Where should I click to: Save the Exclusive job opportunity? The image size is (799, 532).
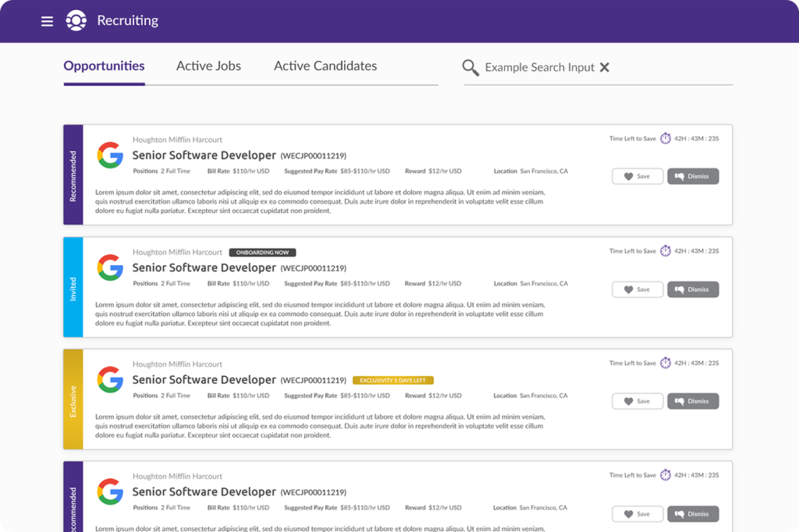click(x=637, y=401)
